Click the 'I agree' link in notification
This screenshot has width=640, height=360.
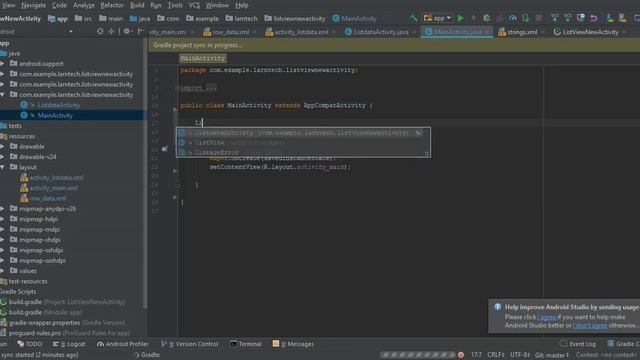click(547, 317)
